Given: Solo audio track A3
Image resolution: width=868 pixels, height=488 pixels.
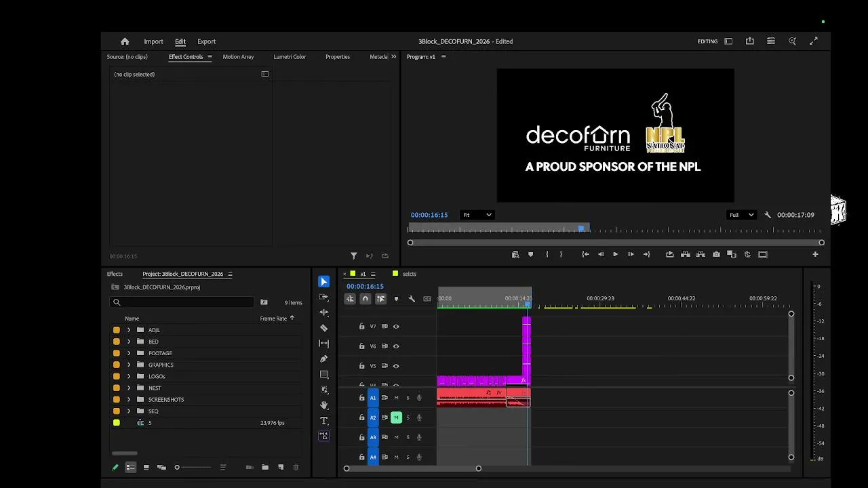Looking at the screenshot, I should coord(408,437).
